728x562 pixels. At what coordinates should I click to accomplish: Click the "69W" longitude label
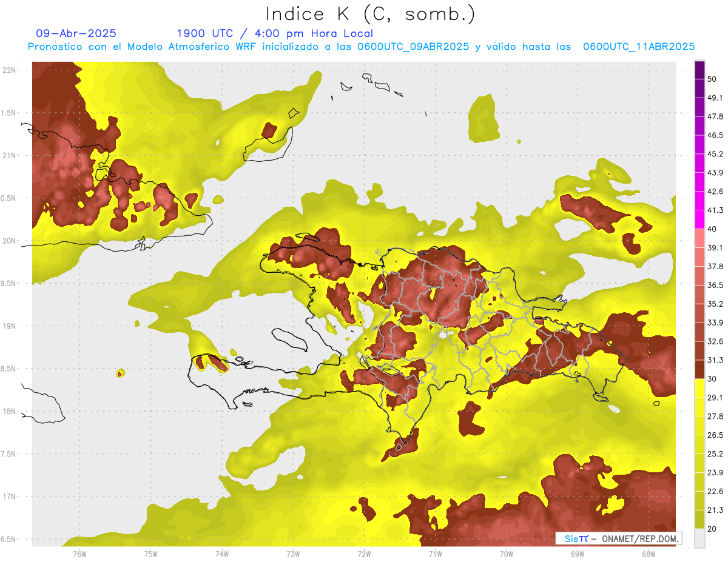coord(578,554)
